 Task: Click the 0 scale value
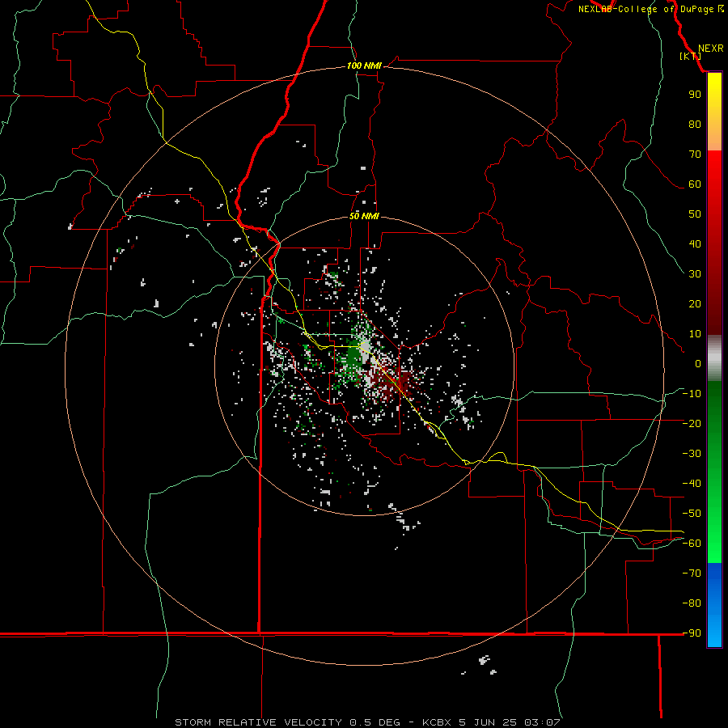pos(698,363)
